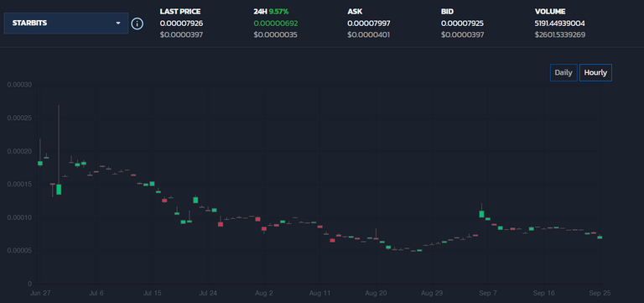This screenshot has height=303, width=644.
Task: Click the Aug 11 date axis label
Action: pos(320,294)
